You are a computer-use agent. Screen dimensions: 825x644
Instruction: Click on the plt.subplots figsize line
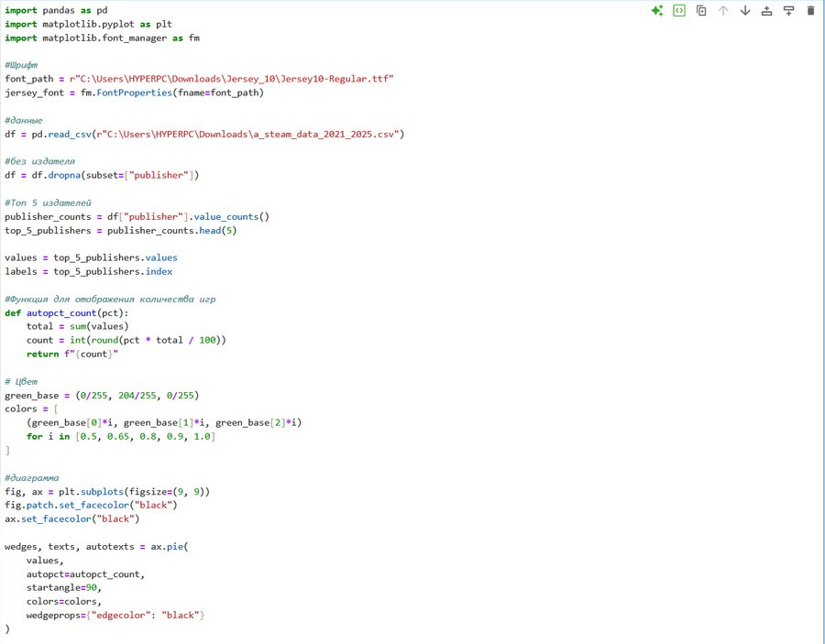(x=107, y=491)
